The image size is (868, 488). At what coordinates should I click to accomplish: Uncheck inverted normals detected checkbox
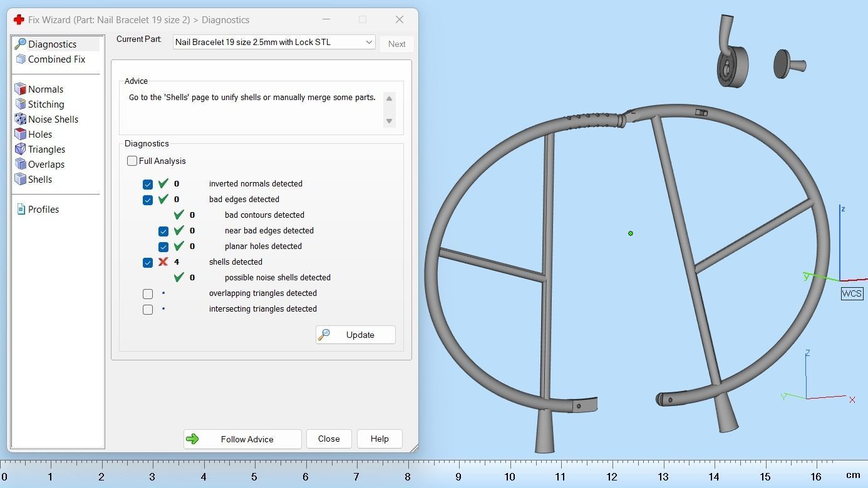[x=148, y=184]
